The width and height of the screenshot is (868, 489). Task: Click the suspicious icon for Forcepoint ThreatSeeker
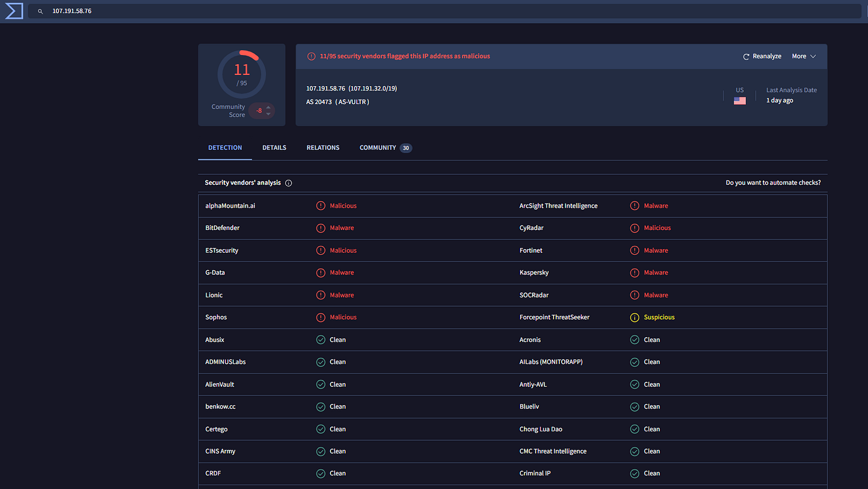(x=634, y=317)
